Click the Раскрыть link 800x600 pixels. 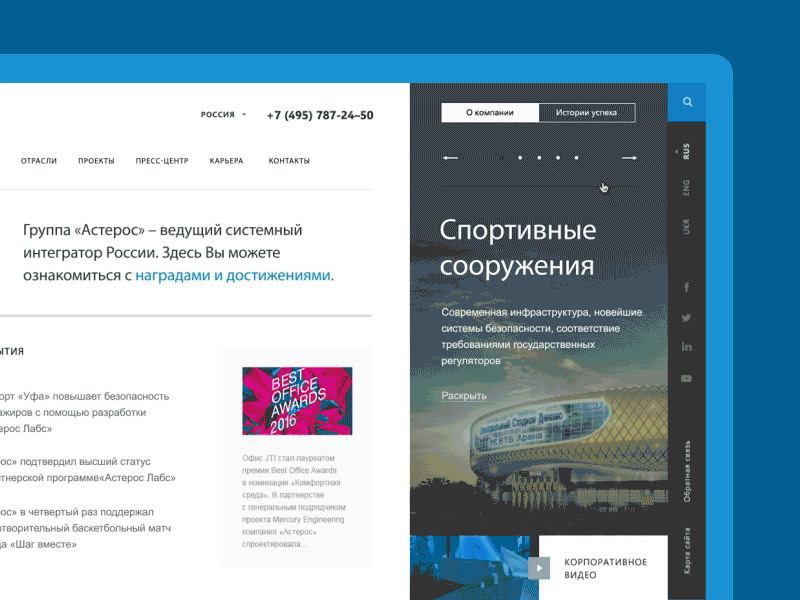point(464,395)
